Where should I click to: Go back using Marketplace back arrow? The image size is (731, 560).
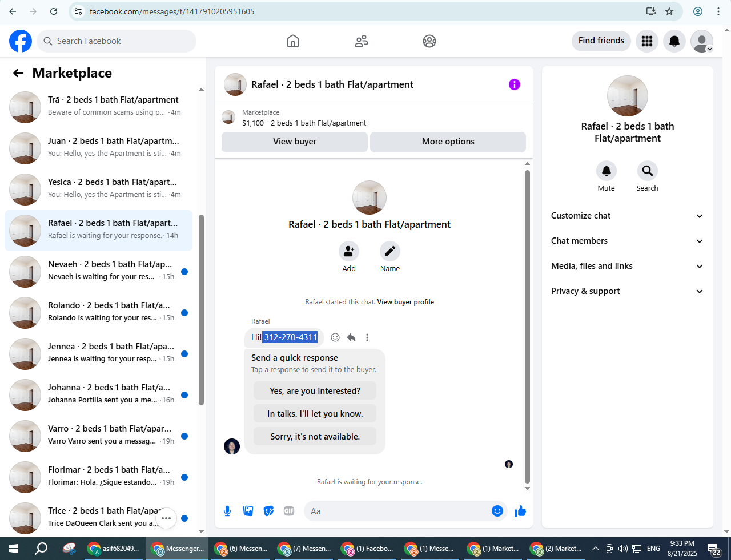(18, 73)
